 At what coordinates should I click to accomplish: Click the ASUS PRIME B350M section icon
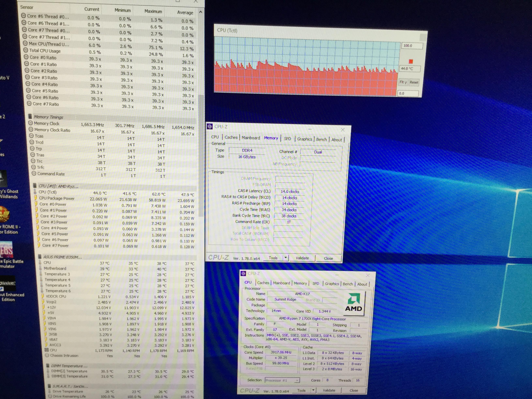click(x=40, y=257)
